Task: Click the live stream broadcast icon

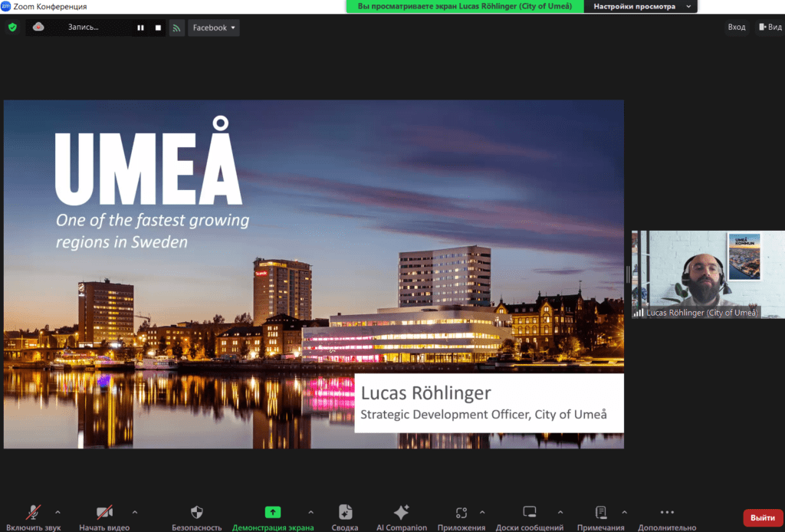Action: tap(177, 28)
